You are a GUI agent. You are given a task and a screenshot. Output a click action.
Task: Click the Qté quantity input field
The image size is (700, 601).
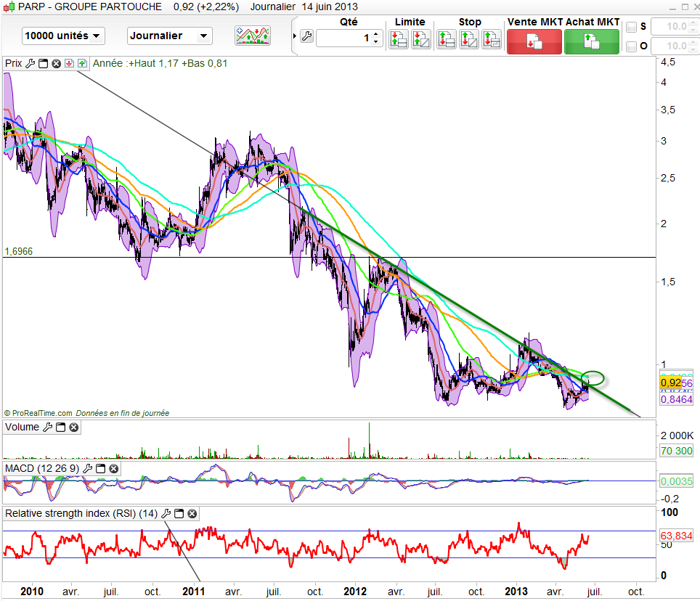click(345, 38)
